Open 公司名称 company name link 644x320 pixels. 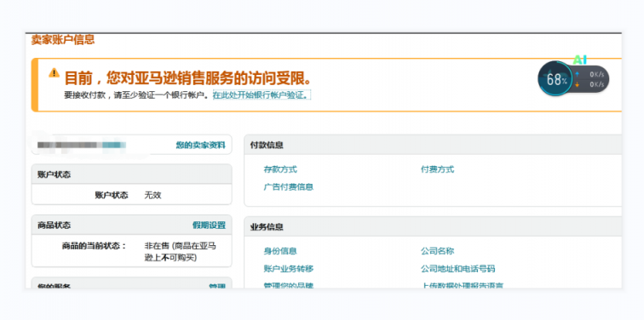(x=437, y=251)
